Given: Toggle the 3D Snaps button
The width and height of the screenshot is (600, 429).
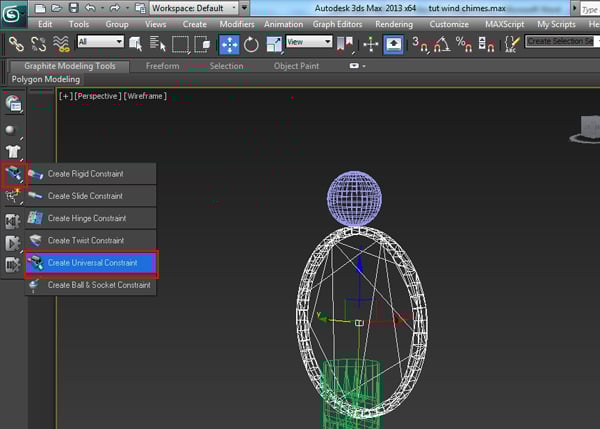Looking at the screenshot, I should tap(420, 44).
